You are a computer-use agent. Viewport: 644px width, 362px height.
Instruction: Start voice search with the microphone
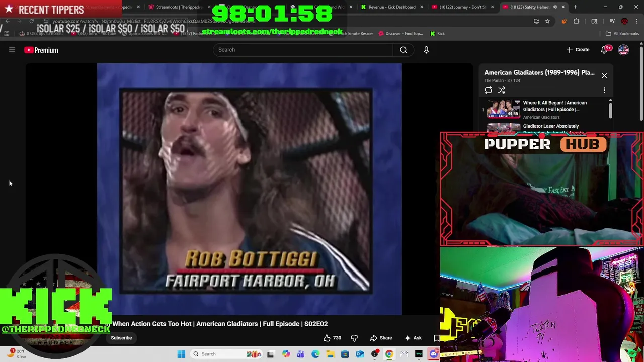pos(426,50)
